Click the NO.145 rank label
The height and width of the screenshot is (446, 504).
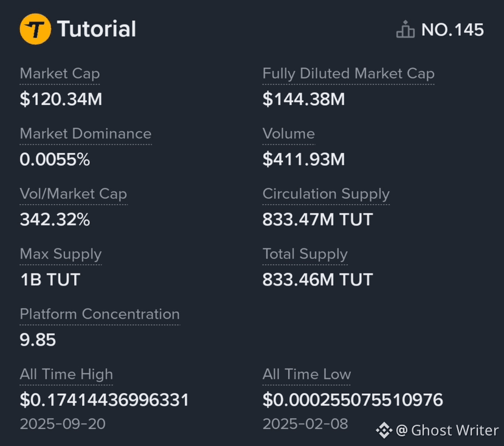pos(452,30)
